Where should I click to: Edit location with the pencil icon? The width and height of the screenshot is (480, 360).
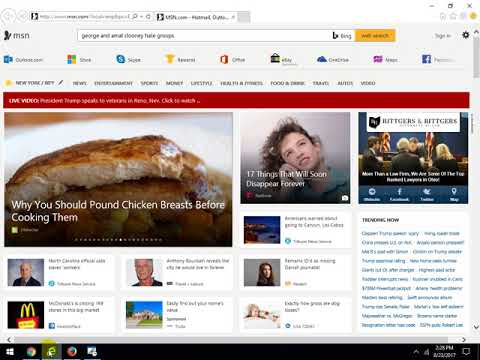tap(61, 82)
